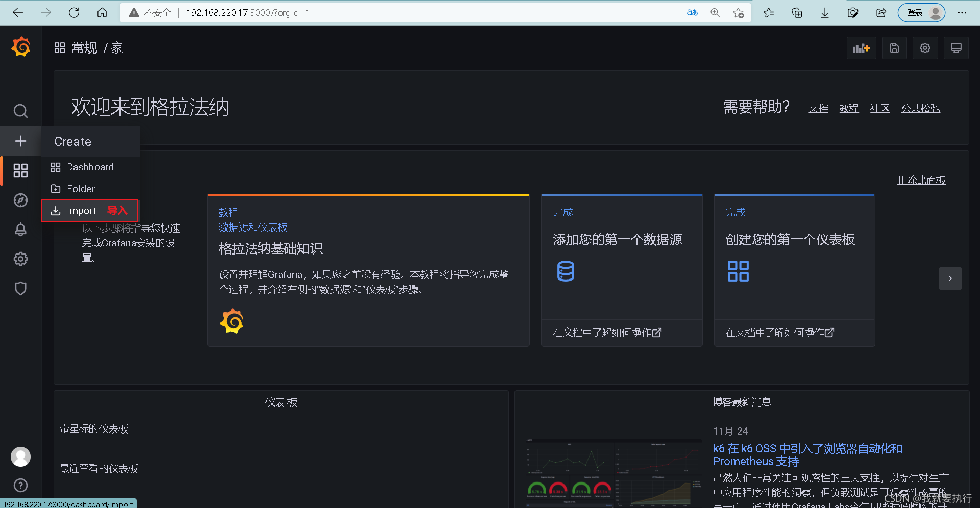Click the 登录 browser profile button
The width and height of the screenshot is (980, 508).
(921, 13)
